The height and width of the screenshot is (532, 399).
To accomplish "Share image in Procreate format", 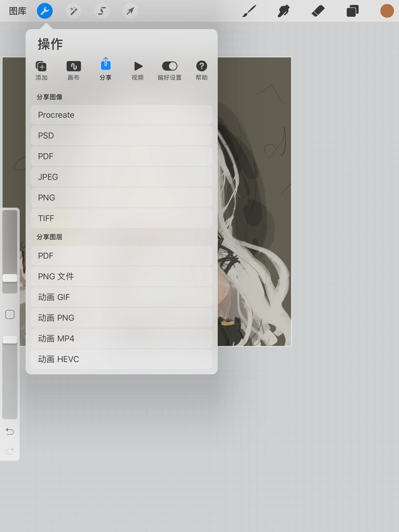I will [x=121, y=115].
